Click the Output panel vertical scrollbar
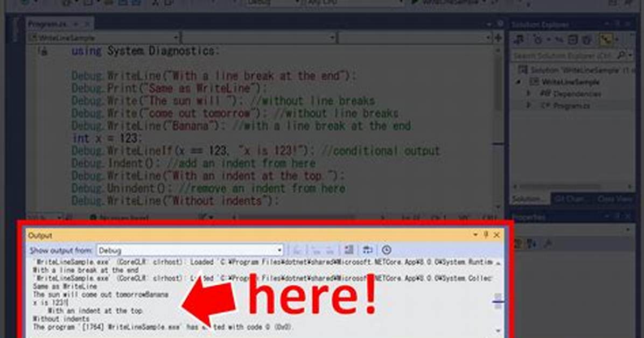The height and width of the screenshot is (338, 644). click(498, 296)
